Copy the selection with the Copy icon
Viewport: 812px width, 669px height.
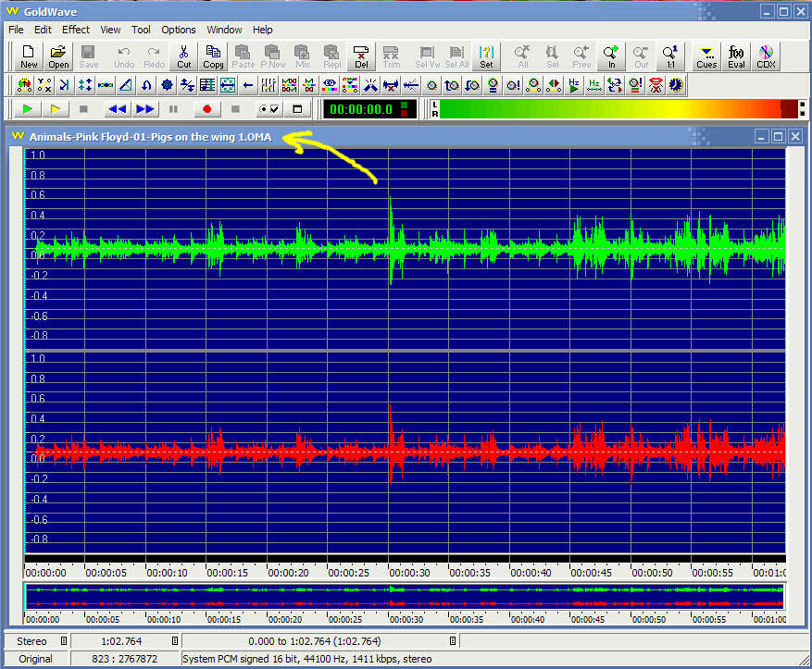click(x=213, y=56)
